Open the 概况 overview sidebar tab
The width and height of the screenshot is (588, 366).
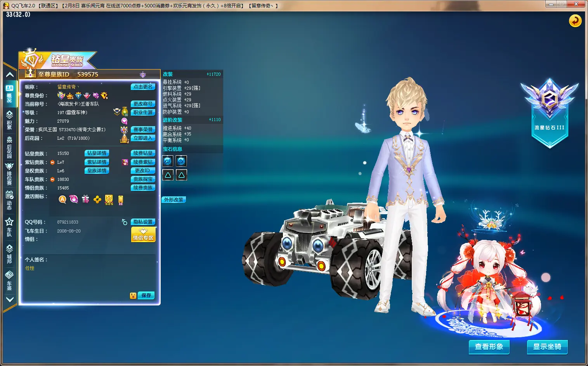click(10, 94)
